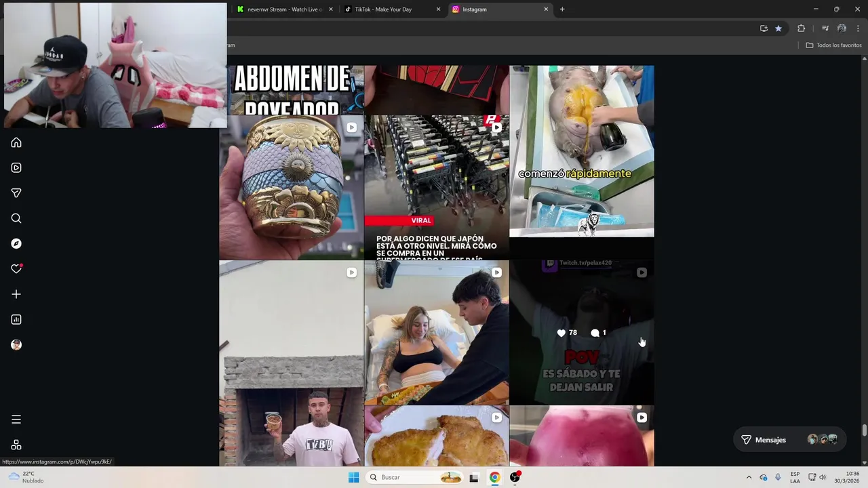This screenshot has width=868, height=488.
Task: Open the More hamburger menu
Action: (x=16, y=420)
